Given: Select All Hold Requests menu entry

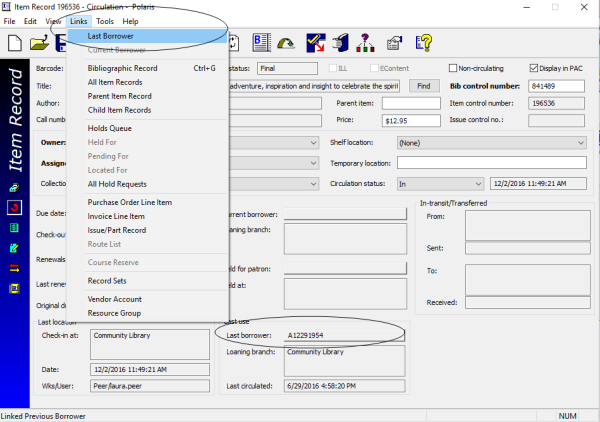Looking at the screenshot, I should coord(148,184).
